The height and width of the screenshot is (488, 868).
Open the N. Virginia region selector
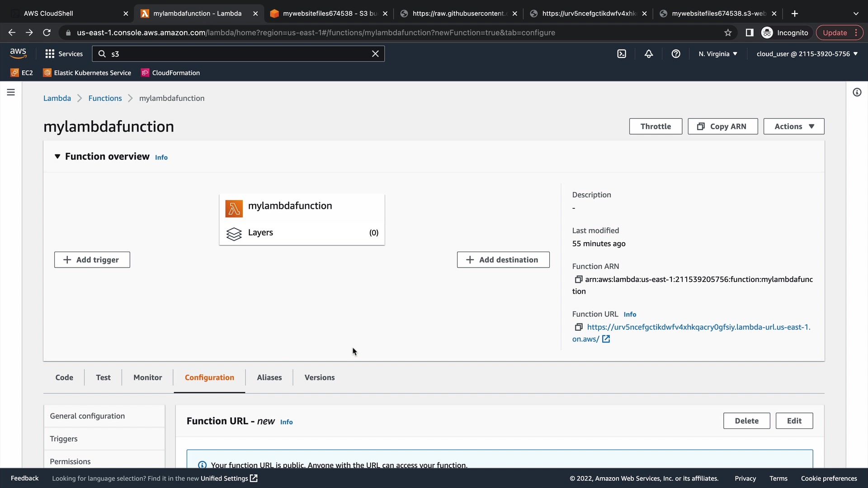point(718,54)
